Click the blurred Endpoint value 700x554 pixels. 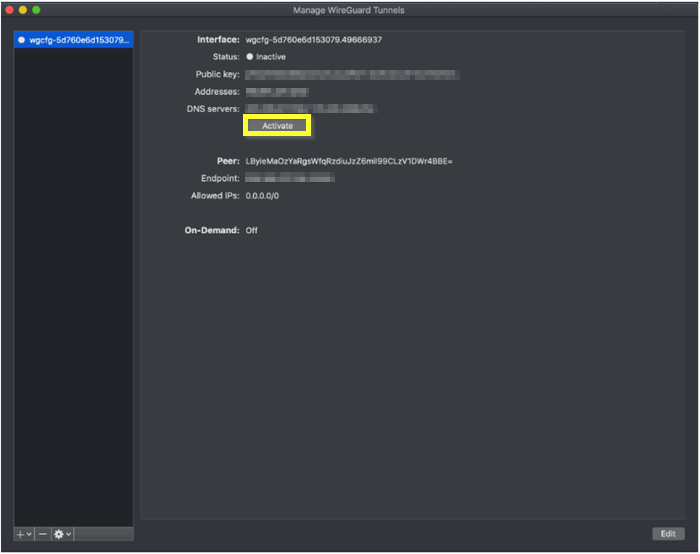pos(290,178)
